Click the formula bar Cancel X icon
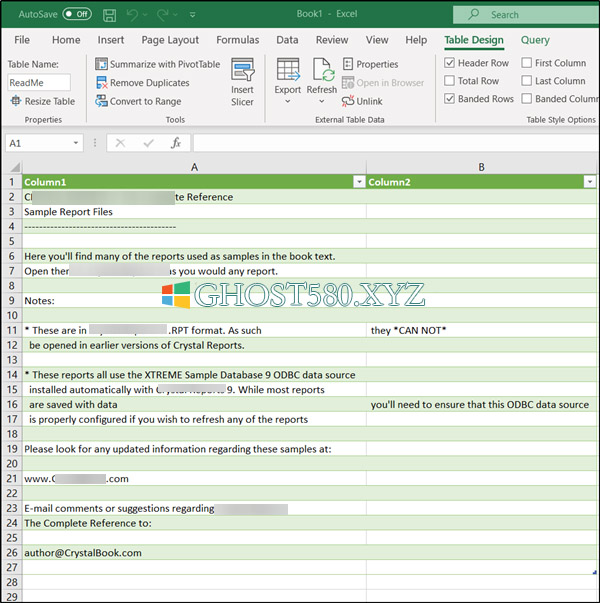Viewport: 600px width, 603px height. (x=120, y=143)
